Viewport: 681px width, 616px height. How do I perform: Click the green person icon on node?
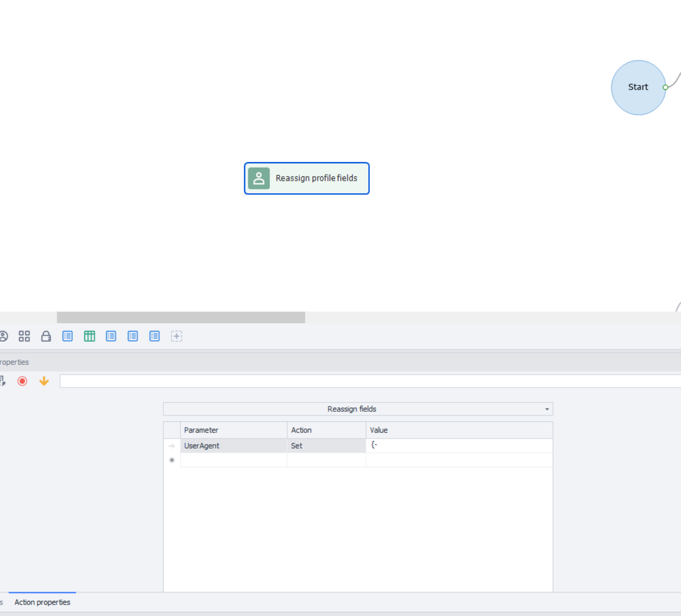[259, 178]
